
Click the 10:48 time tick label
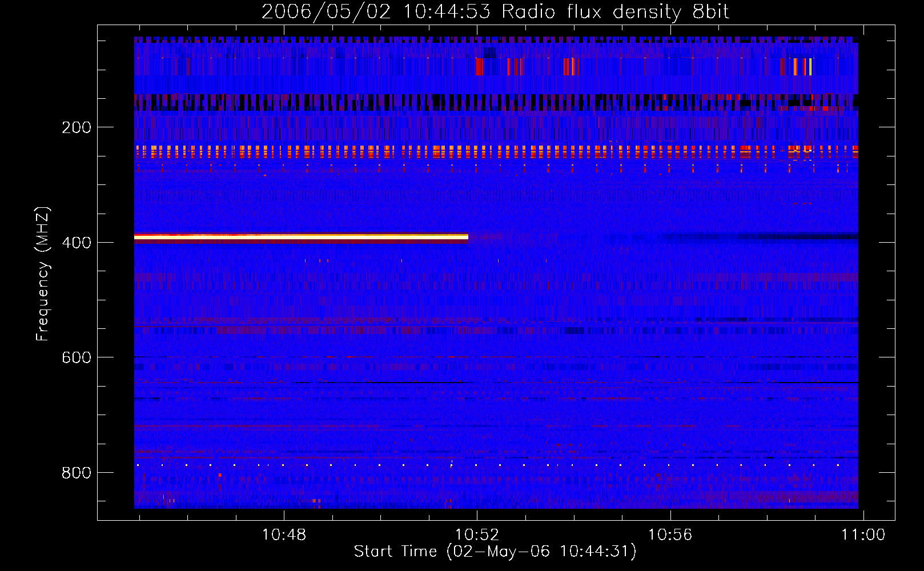coord(284,535)
